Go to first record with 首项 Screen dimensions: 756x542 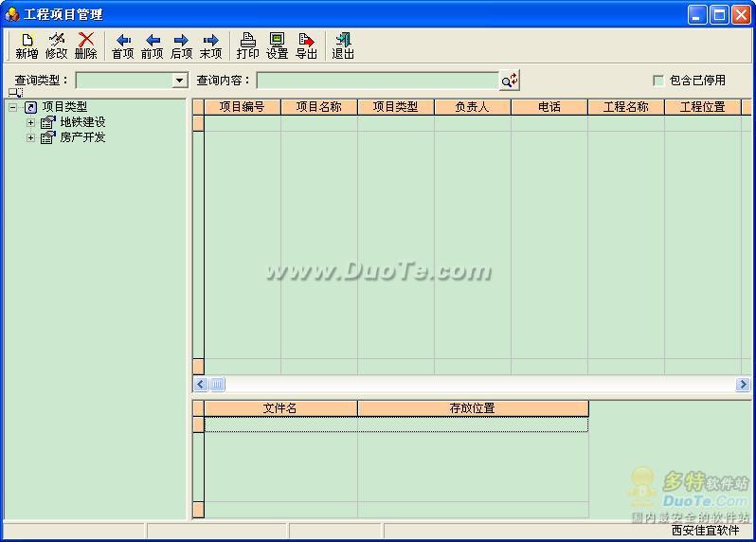tap(123, 45)
